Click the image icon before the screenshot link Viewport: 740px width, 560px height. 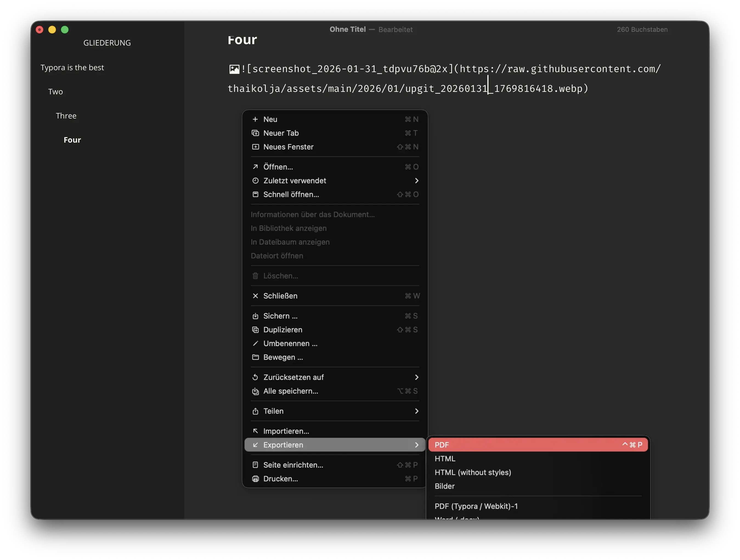[234, 69]
